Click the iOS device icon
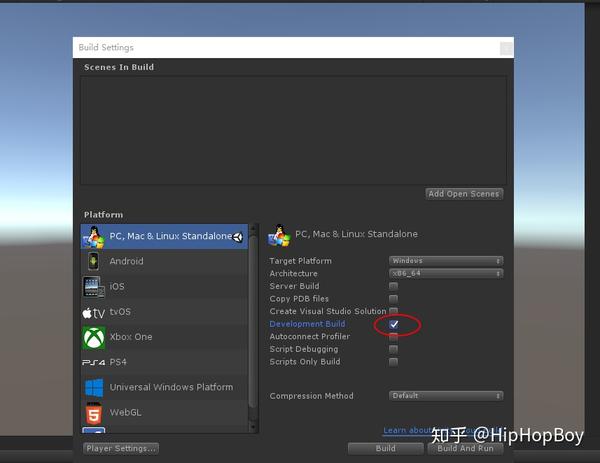The image size is (600, 463). click(94, 287)
